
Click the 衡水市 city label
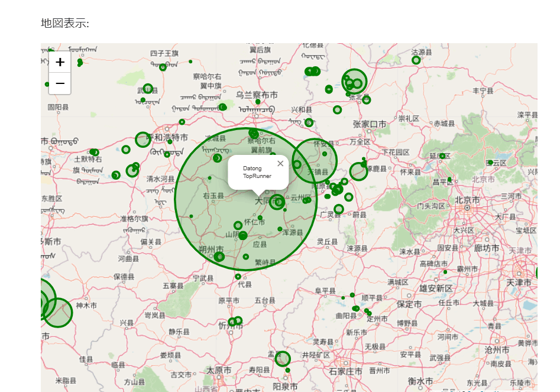coord(420,381)
